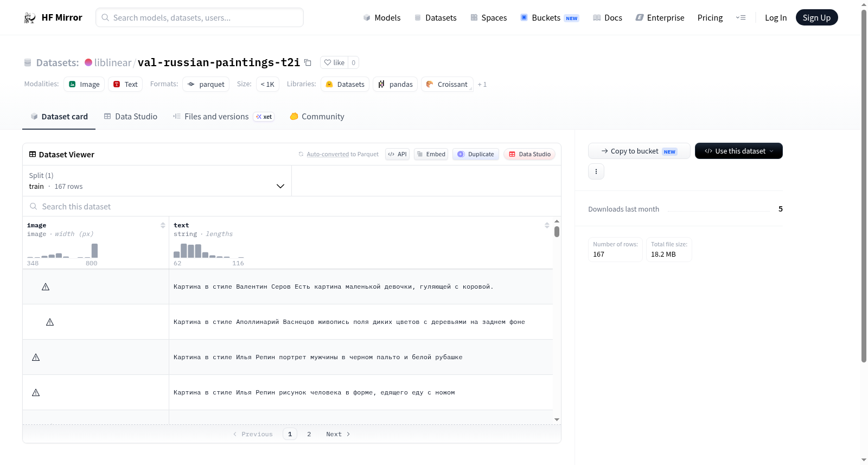Filter by the < 1K size tag

pos(267,84)
